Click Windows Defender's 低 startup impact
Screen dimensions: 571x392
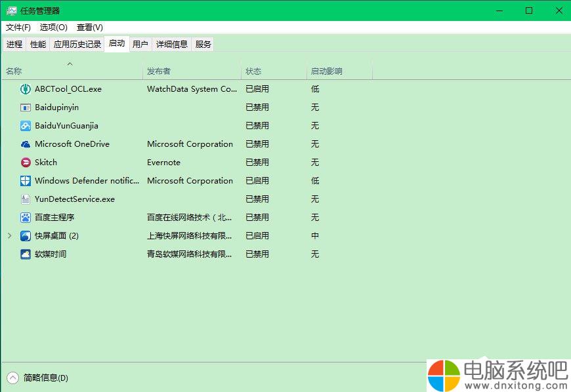315,181
